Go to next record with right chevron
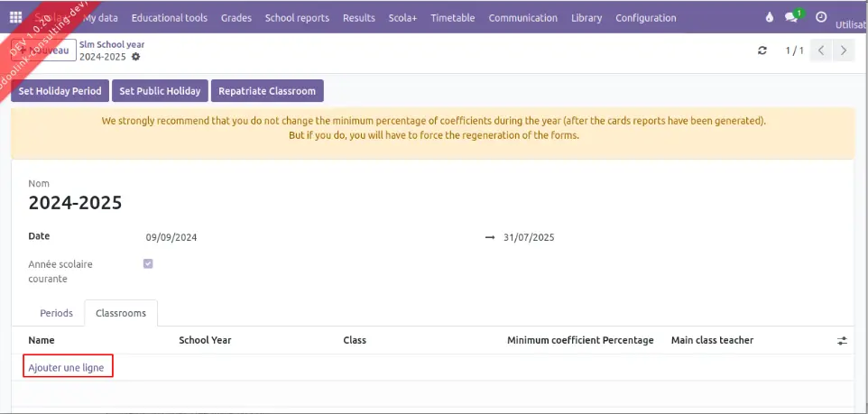 coord(844,51)
